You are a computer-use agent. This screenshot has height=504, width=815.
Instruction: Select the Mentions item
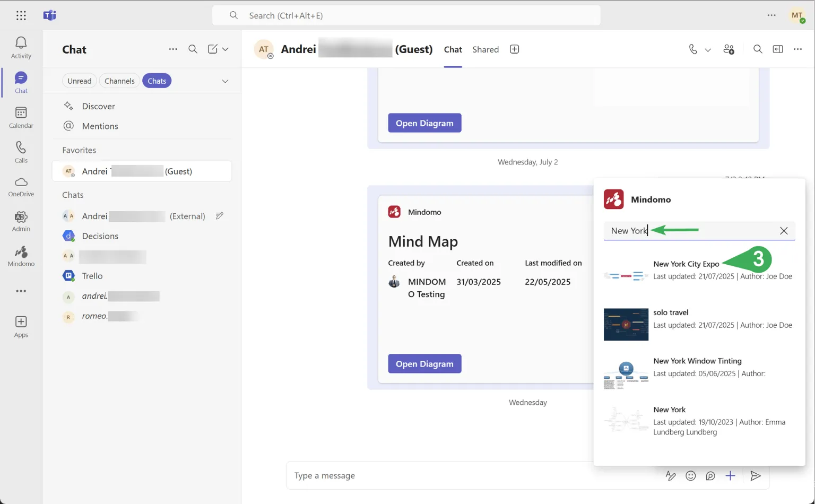tap(100, 126)
